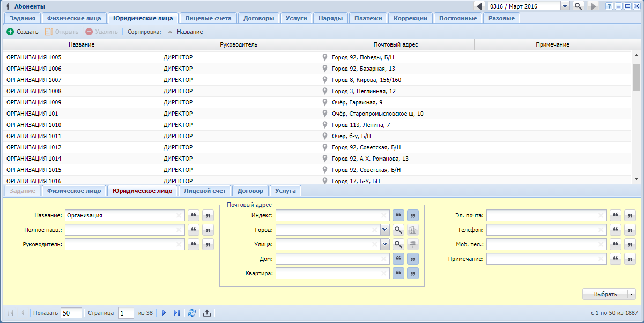
Task: Switch to the Платежи tab
Action: coord(368,18)
